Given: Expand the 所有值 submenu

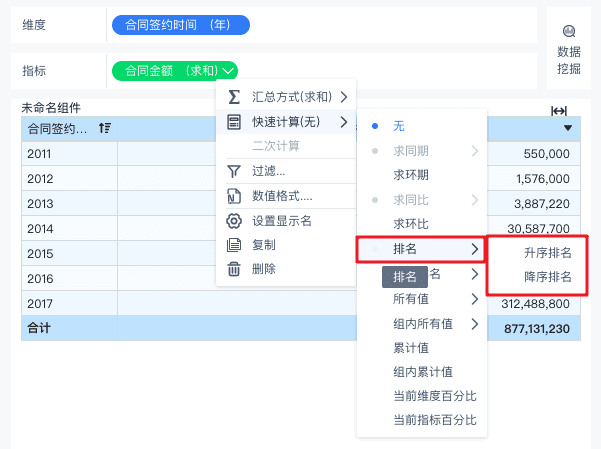Looking at the screenshot, I should [x=475, y=298].
